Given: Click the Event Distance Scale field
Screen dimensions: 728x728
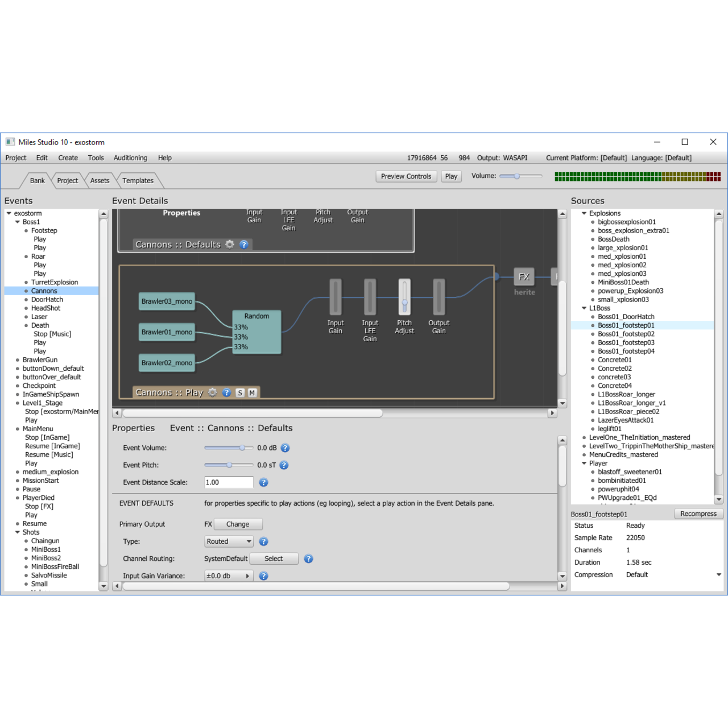Looking at the screenshot, I should [229, 482].
